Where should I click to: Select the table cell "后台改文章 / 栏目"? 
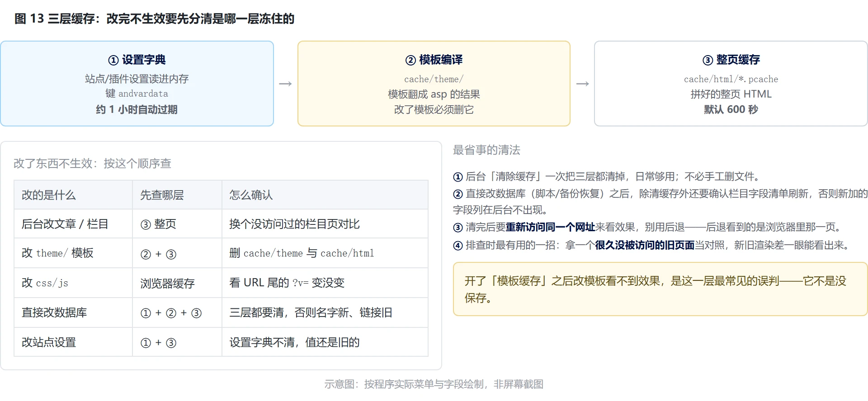pyautogui.click(x=73, y=224)
